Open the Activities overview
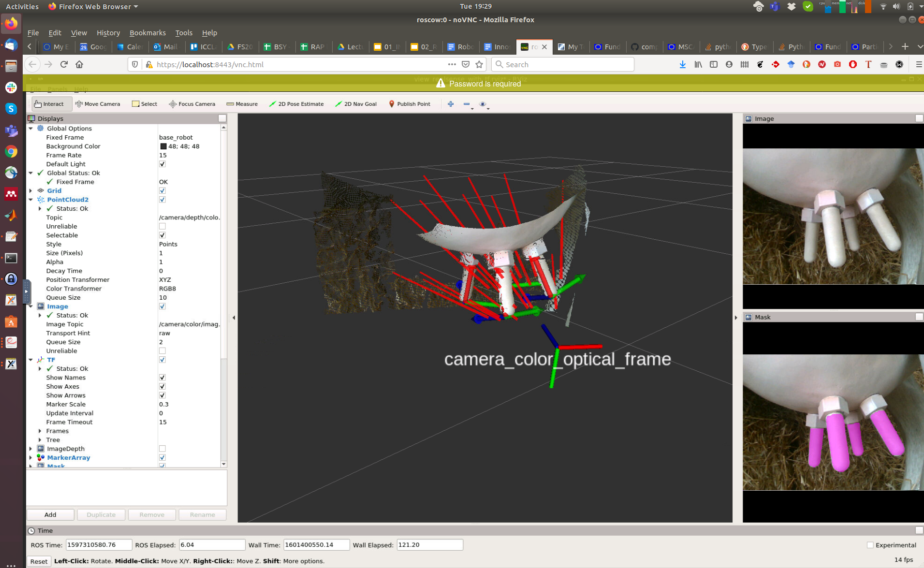This screenshot has width=924, height=568. pos(22,6)
